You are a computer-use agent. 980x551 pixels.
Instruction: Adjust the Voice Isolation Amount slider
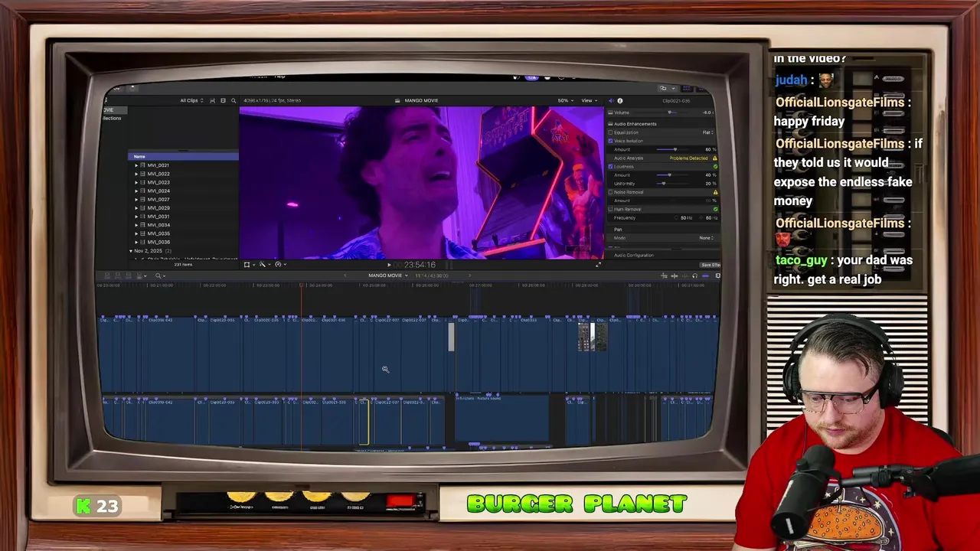675,149
